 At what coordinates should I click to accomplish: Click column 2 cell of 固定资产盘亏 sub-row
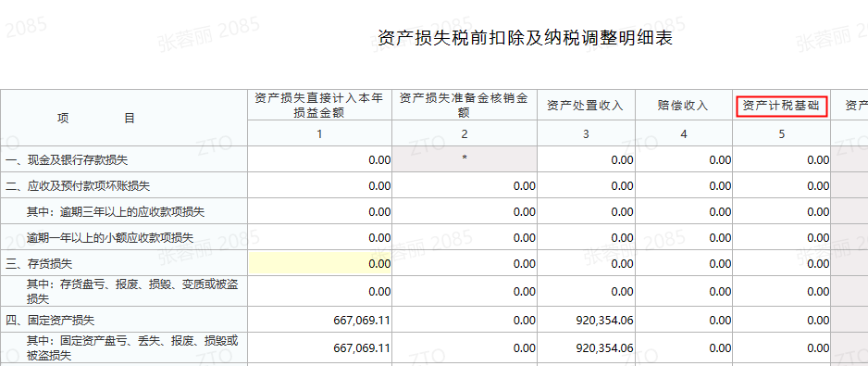click(x=464, y=348)
